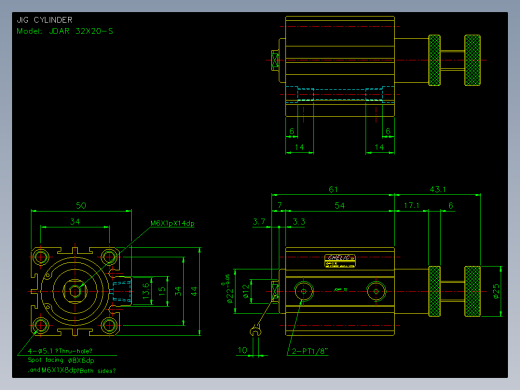
Task: Click the cyan hatched port in the end view
Action: pyautogui.click(x=121, y=291)
